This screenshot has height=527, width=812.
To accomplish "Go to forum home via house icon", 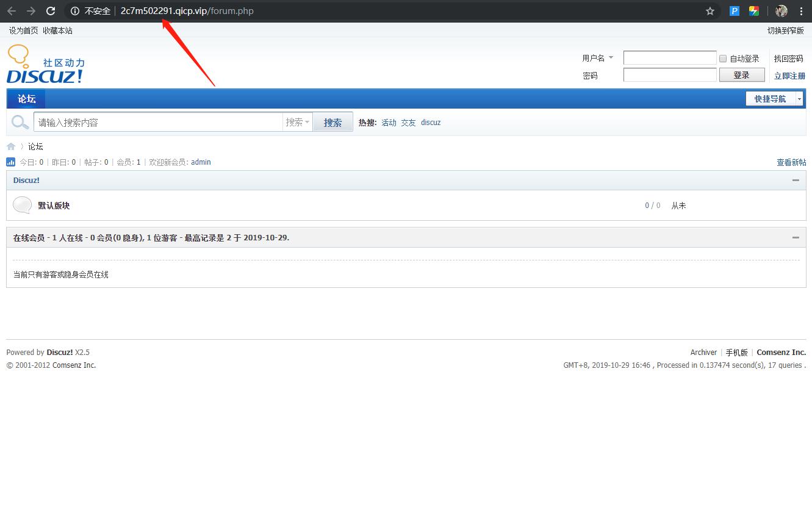I will tap(11, 146).
